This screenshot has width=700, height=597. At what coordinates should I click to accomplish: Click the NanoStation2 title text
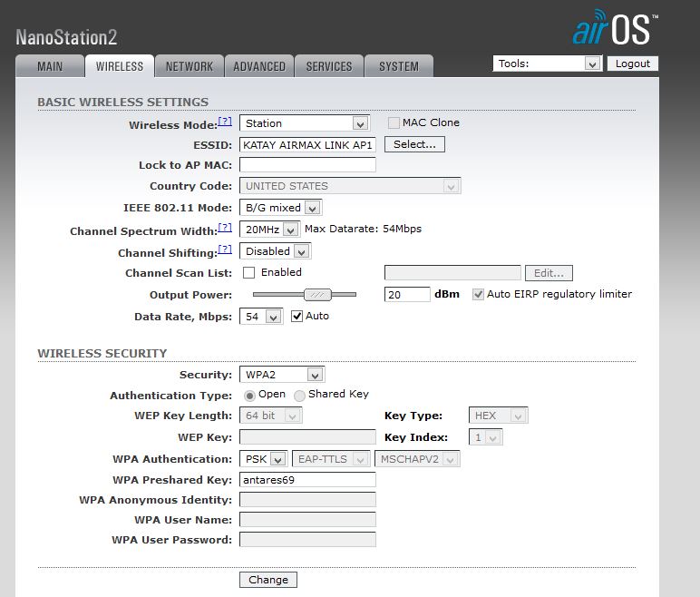click(x=66, y=37)
